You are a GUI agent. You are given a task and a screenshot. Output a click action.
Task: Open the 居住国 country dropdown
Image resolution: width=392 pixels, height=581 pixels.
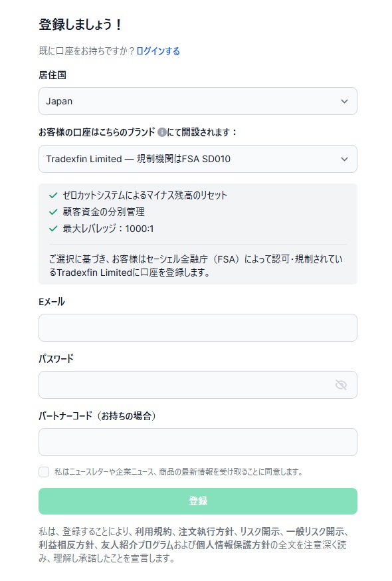pyautogui.click(x=196, y=101)
